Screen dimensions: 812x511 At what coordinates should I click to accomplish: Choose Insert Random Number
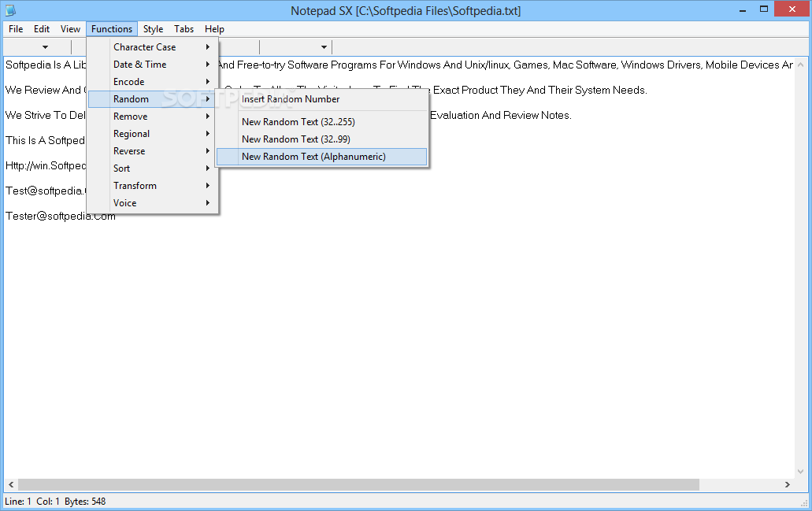pos(321,99)
